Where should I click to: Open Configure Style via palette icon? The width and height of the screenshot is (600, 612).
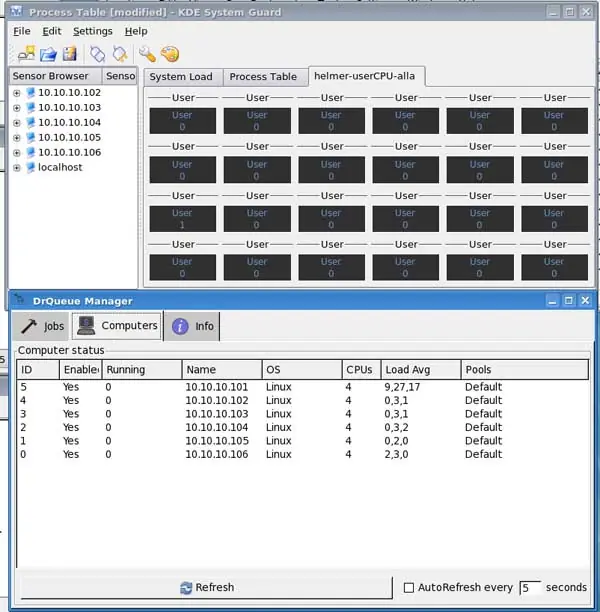tap(170, 54)
